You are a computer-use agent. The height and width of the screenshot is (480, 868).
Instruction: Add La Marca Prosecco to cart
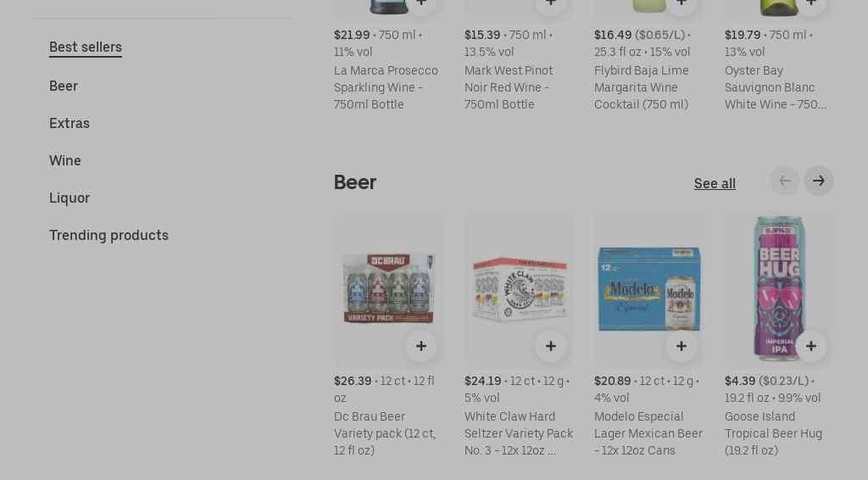[x=420, y=3]
